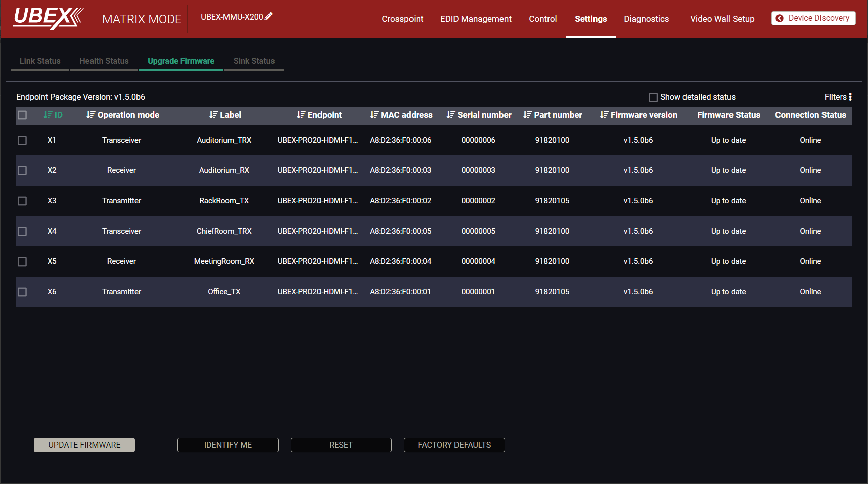The height and width of the screenshot is (484, 868).
Task: Click the Device Discovery button
Action: click(x=813, y=18)
